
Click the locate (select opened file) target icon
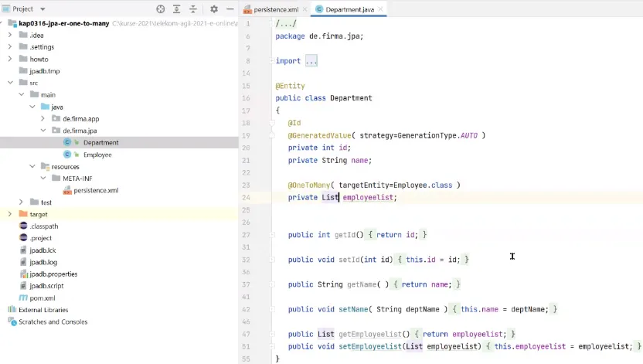point(160,9)
